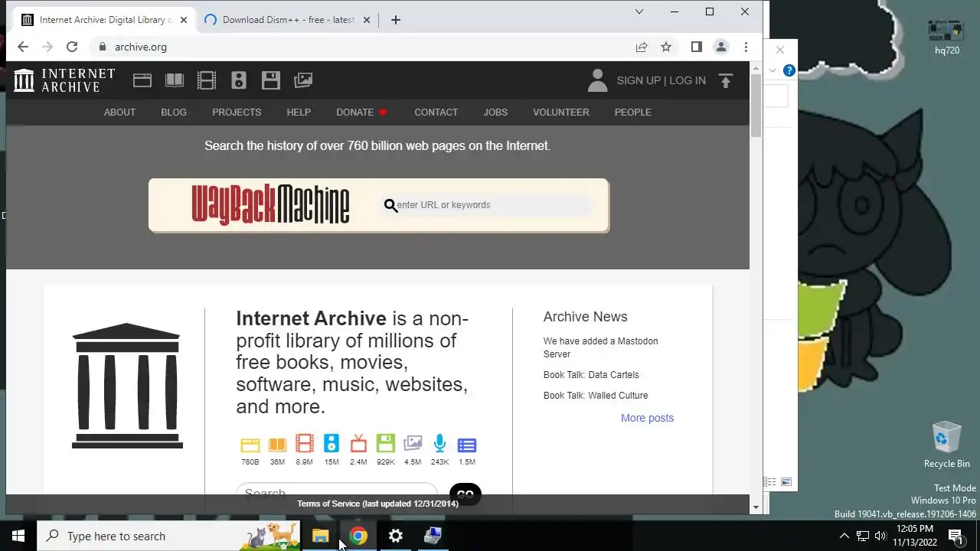Open Windows Start menu
This screenshot has height=551, width=980.
coord(18,536)
